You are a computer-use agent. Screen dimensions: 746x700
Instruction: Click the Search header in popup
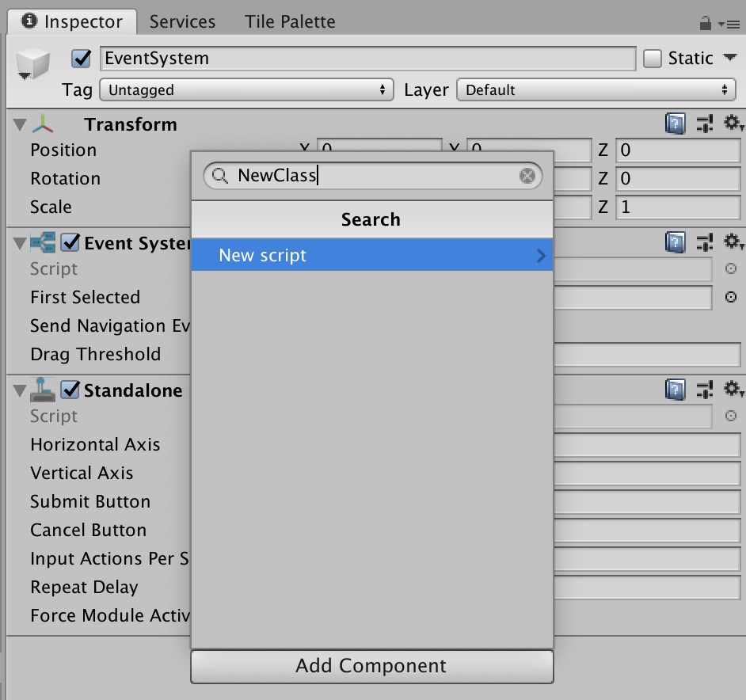pyautogui.click(x=372, y=219)
